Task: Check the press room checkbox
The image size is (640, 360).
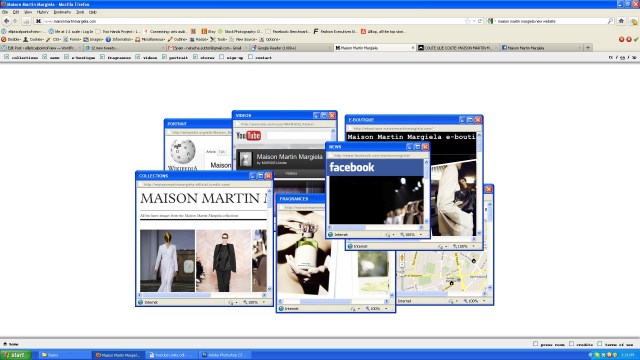Action: pos(536,344)
